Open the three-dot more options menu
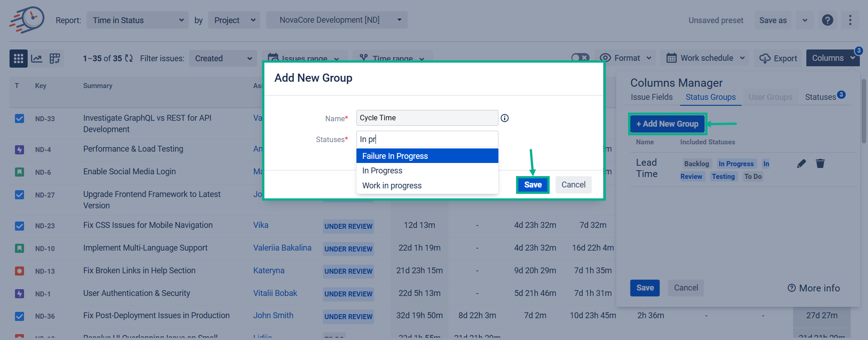868x340 pixels. 850,20
